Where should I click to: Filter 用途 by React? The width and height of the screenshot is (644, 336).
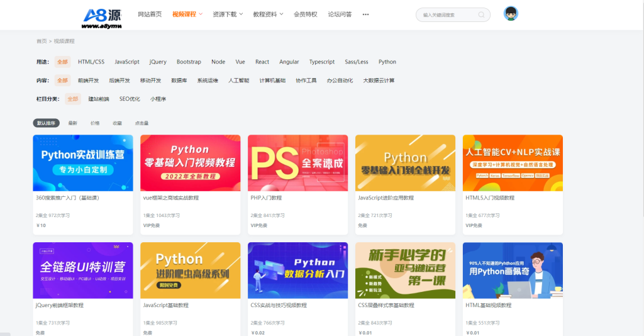tap(262, 62)
